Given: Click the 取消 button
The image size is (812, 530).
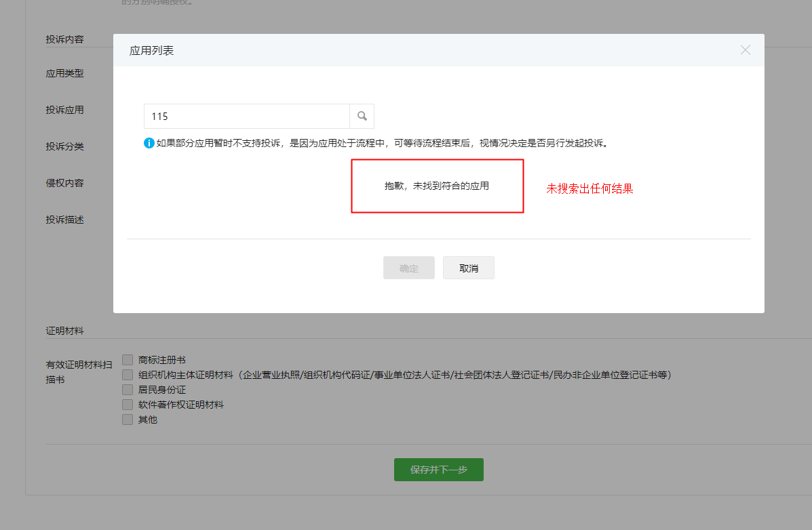Looking at the screenshot, I should point(468,268).
